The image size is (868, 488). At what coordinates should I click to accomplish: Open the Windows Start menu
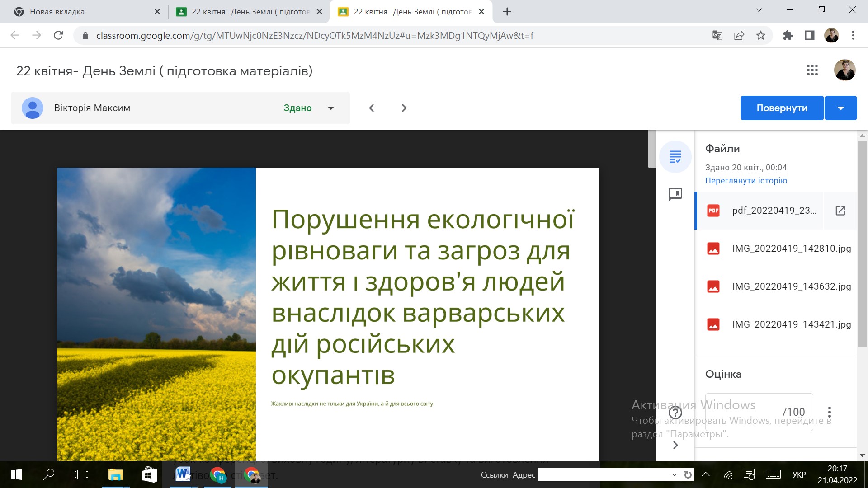16,474
